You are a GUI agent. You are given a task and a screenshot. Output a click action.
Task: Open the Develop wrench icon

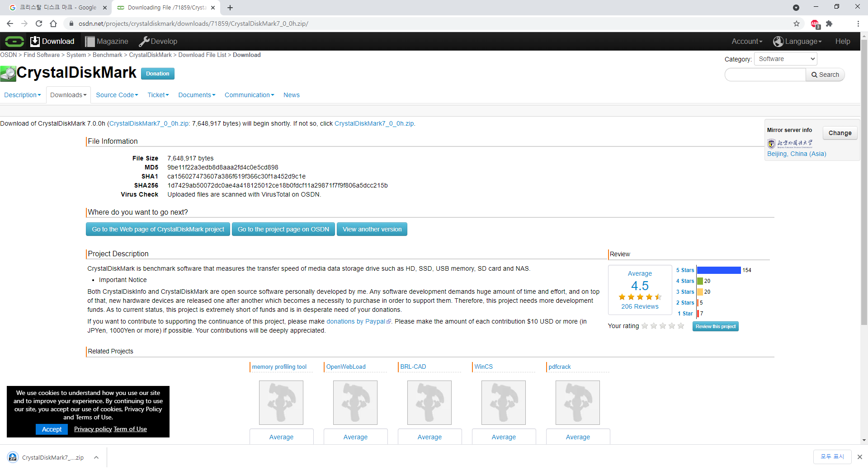pos(144,42)
